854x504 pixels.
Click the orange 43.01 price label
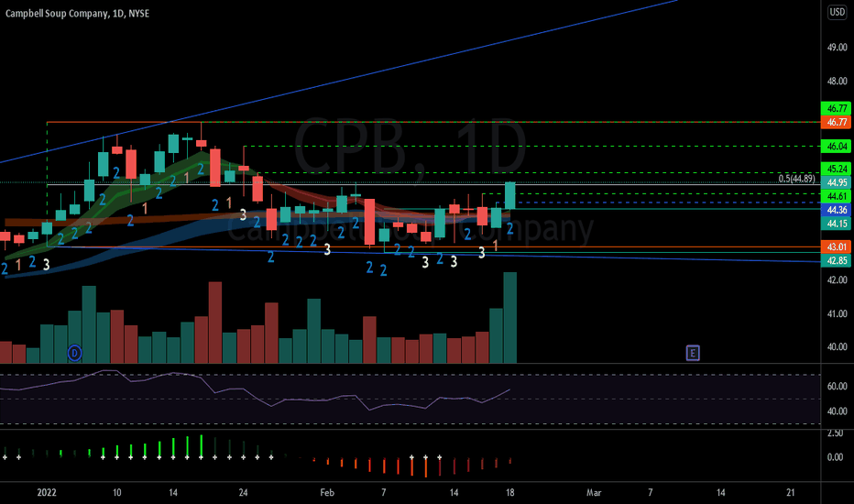point(836,247)
